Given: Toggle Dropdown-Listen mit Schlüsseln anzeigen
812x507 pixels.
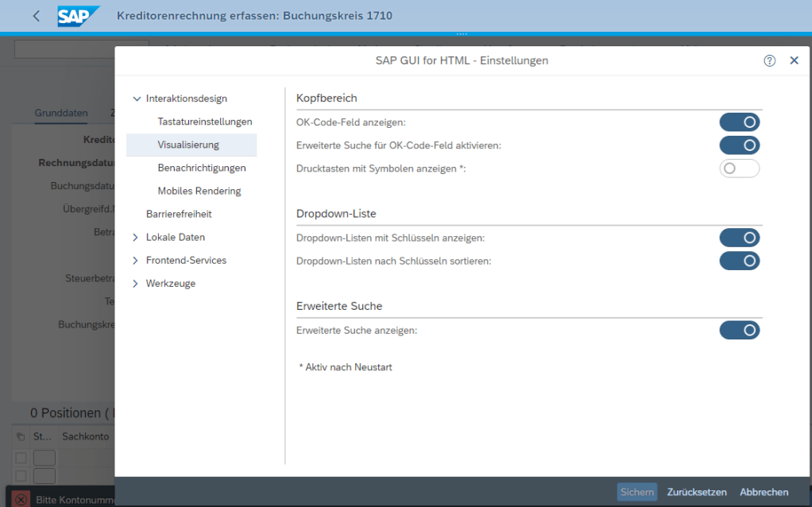Looking at the screenshot, I should point(739,238).
